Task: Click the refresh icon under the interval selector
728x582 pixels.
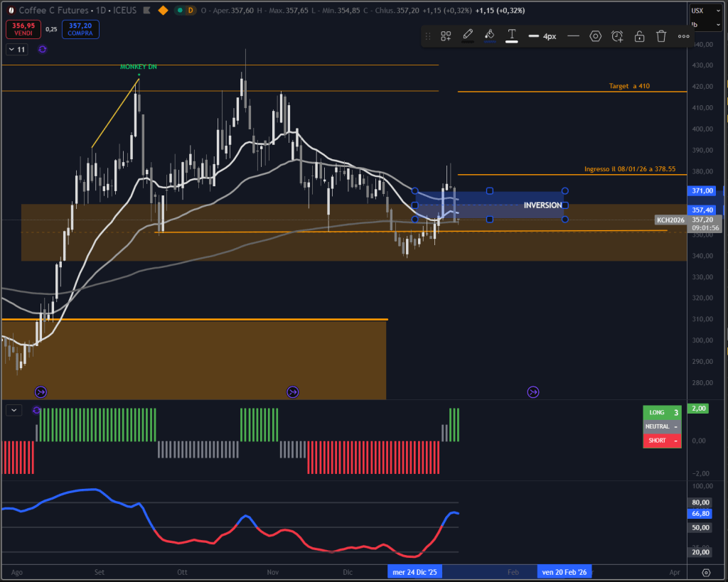Action: pyautogui.click(x=42, y=49)
